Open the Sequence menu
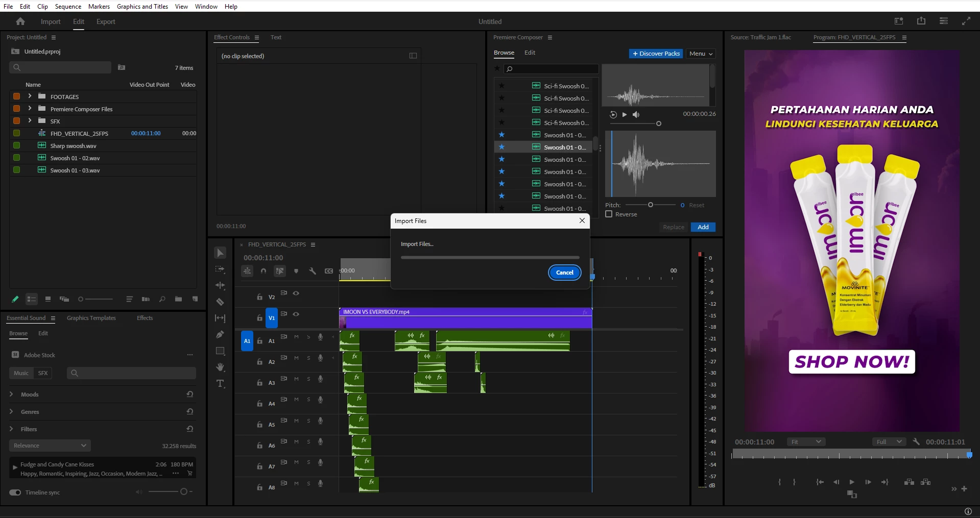The image size is (980, 518). click(x=68, y=6)
